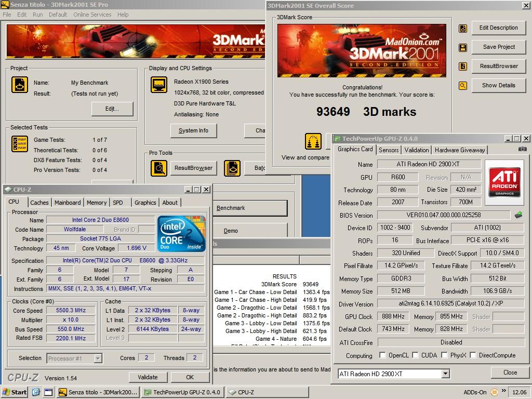Switch to the Validation tab in GPU-Z
This screenshot has height=399, width=532.
click(417, 150)
